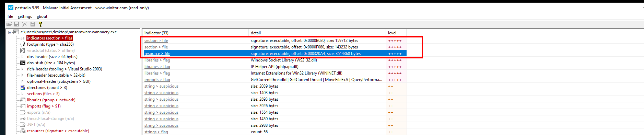Click the libraries icon in tree
Screen dimensions: 644x135
click(23, 100)
